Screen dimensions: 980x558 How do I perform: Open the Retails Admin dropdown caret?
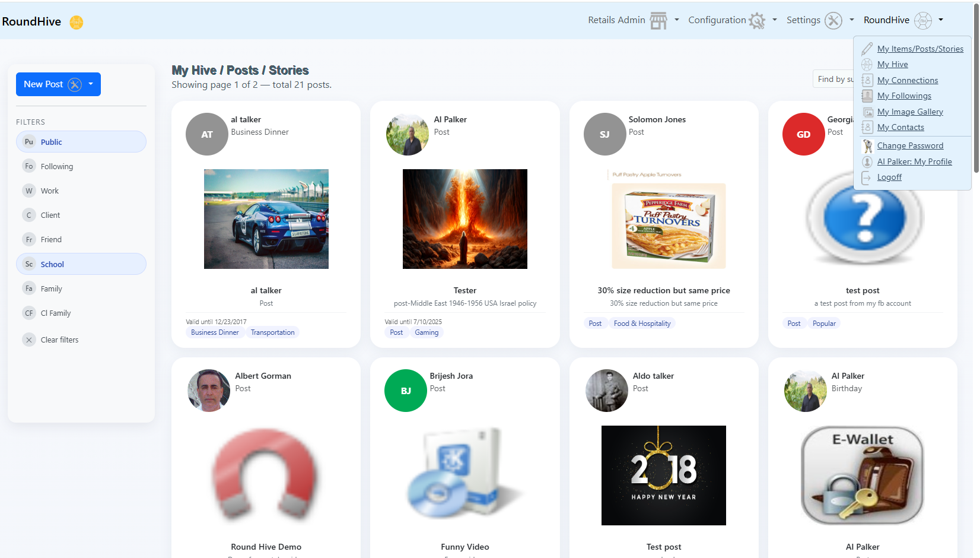click(677, 20)
